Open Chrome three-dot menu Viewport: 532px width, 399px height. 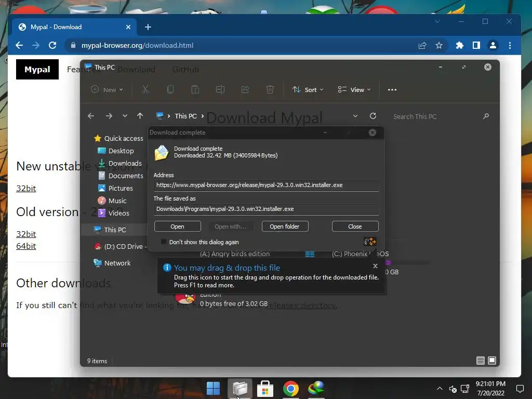[510, 45]
